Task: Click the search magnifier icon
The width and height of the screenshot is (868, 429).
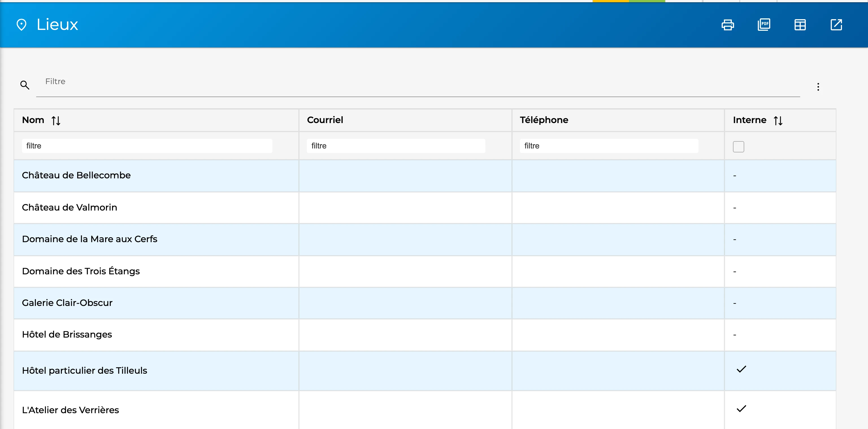Action: pos(25,85)
